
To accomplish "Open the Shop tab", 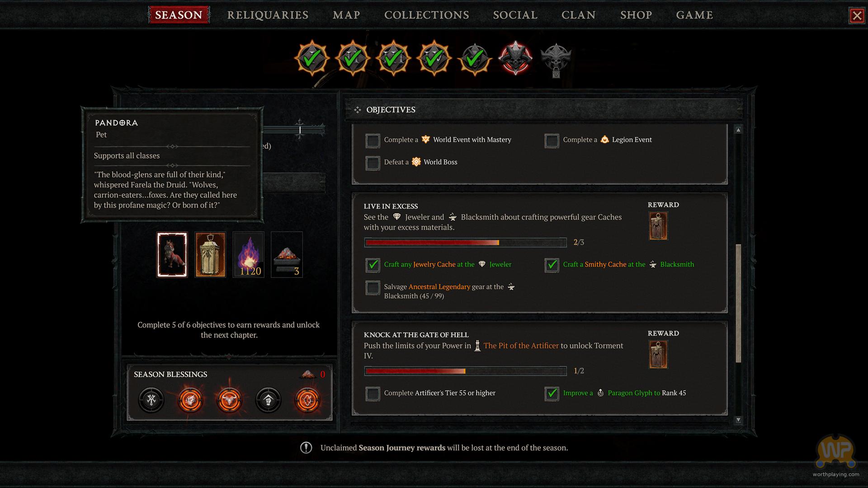I will coord(636,15).
